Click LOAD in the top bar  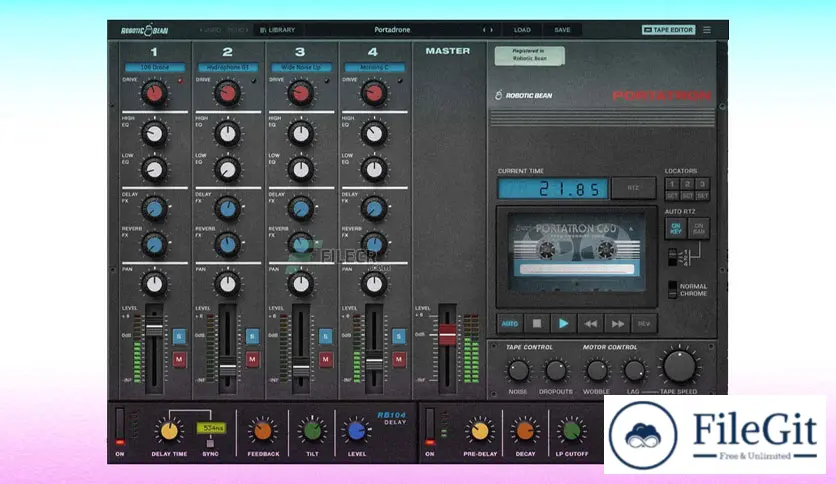tap(522, 30)
